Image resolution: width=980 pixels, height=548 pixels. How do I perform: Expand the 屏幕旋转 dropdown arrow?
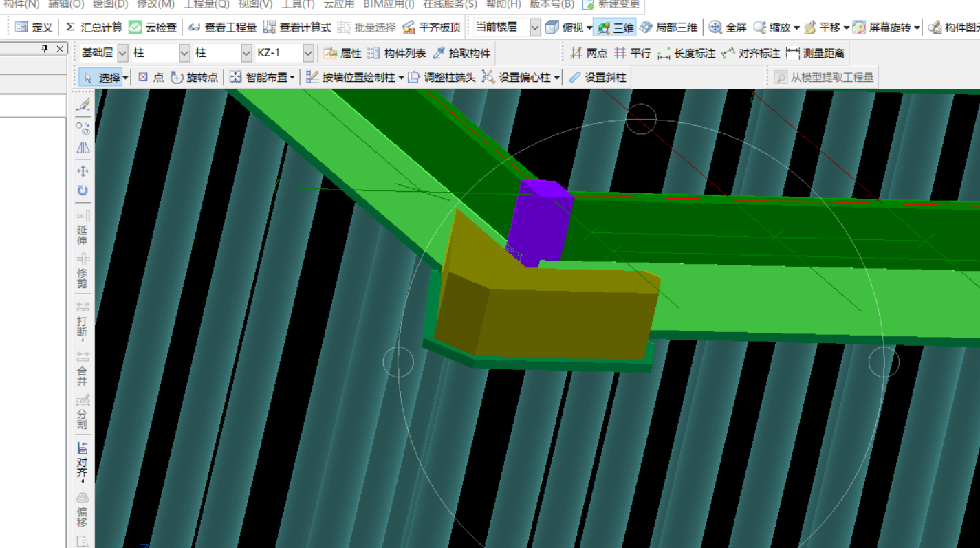click(917, 28)
